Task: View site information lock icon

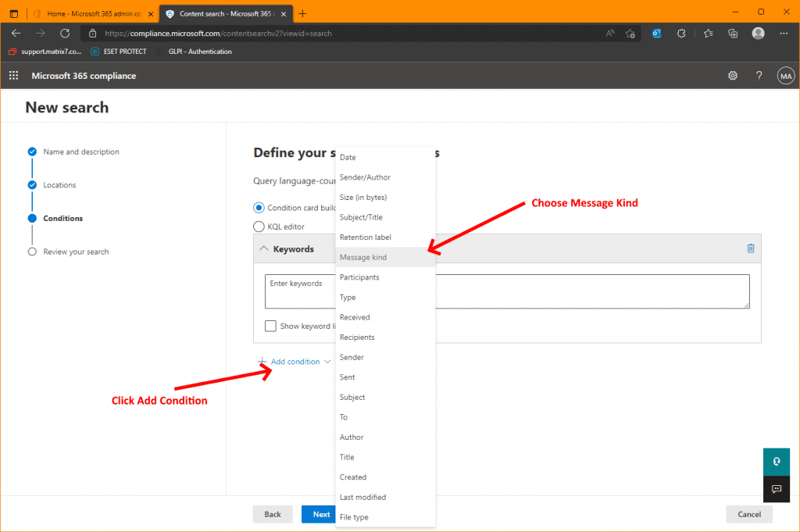Action: [x=92, y=34]
